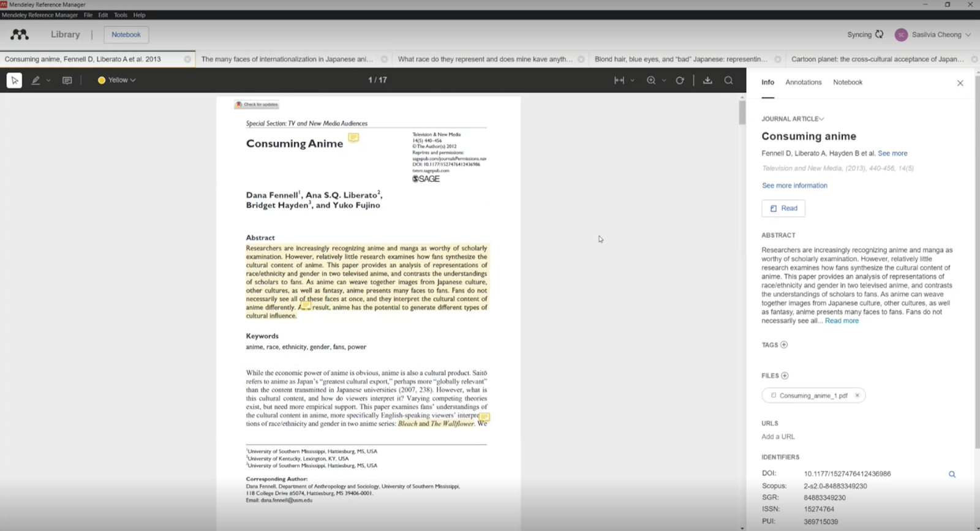Viewport: 980px width, 531px height.
Task: Close 'What race do they represent' tab
Action: coord(581,59)
